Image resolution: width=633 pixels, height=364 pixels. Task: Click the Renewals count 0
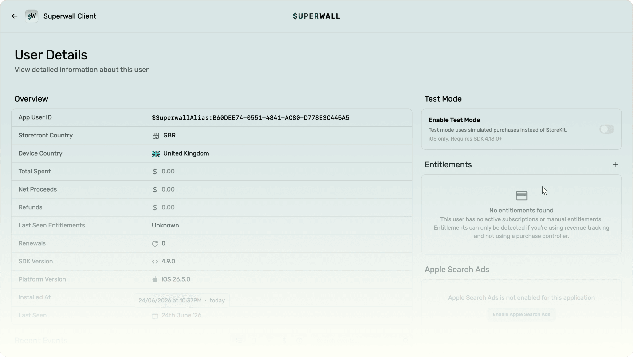pos(163,243)
